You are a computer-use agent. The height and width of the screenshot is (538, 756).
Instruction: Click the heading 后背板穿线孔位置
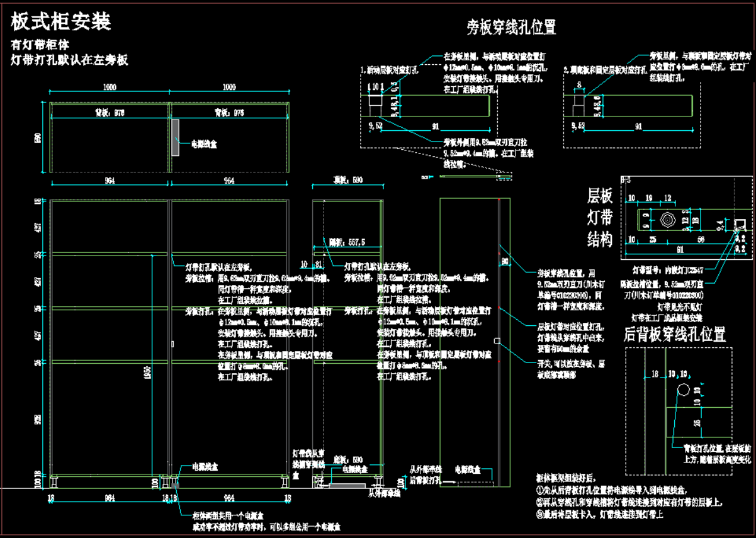[674, 334]
